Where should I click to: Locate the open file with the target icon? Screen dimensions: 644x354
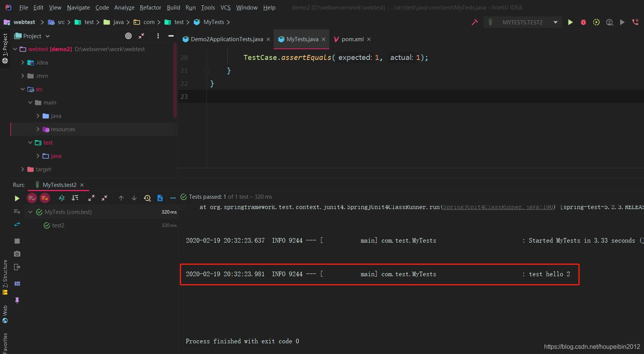point(128,36)
